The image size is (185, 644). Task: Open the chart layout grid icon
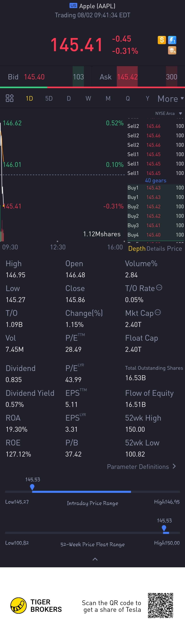click(9, 98)
